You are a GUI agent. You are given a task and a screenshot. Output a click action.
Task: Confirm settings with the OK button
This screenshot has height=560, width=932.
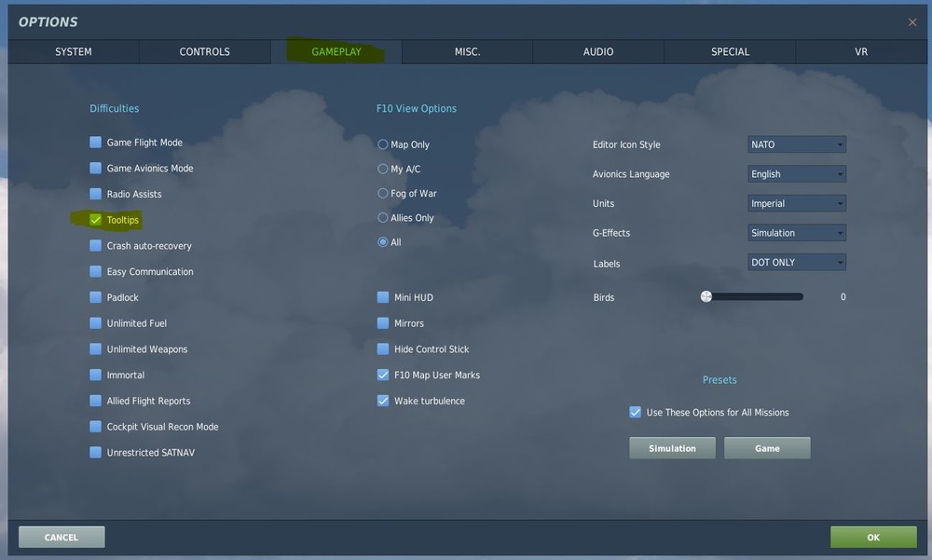click(x=873, y=538)
